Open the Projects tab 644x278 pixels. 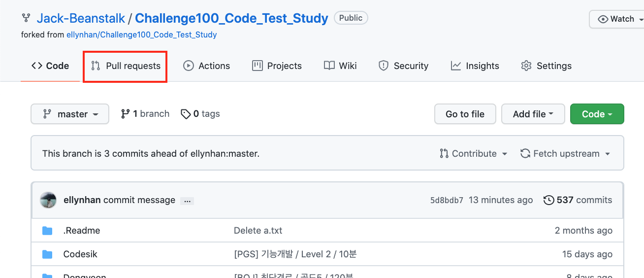click(277, 66)
